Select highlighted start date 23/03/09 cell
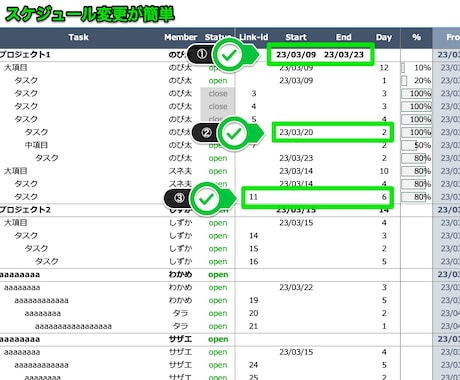The image size is (460, 380). click(296, 54)
